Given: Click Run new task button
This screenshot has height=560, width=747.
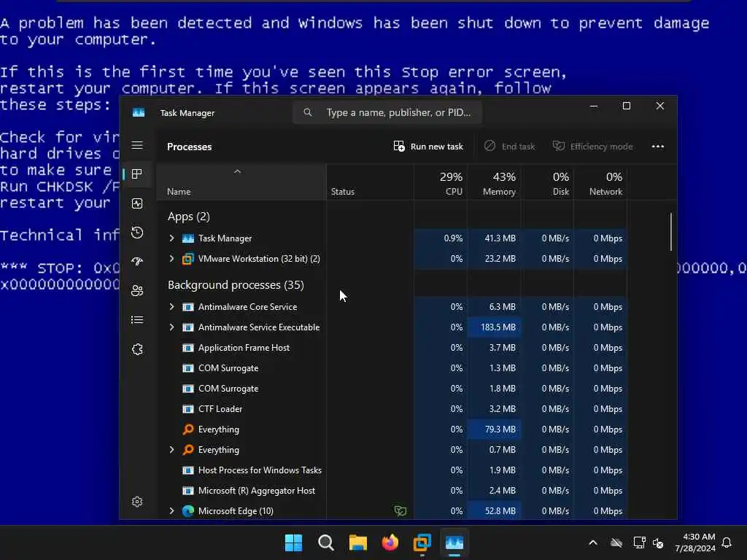Looking at the screenshot, I should tap(428, 147).
